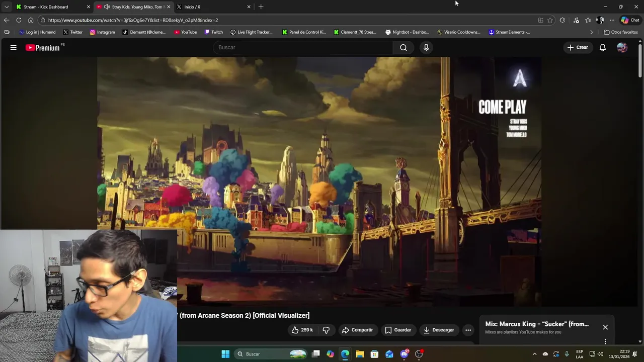Open the mix panel's three-dot options

click(x=605, y=341)
